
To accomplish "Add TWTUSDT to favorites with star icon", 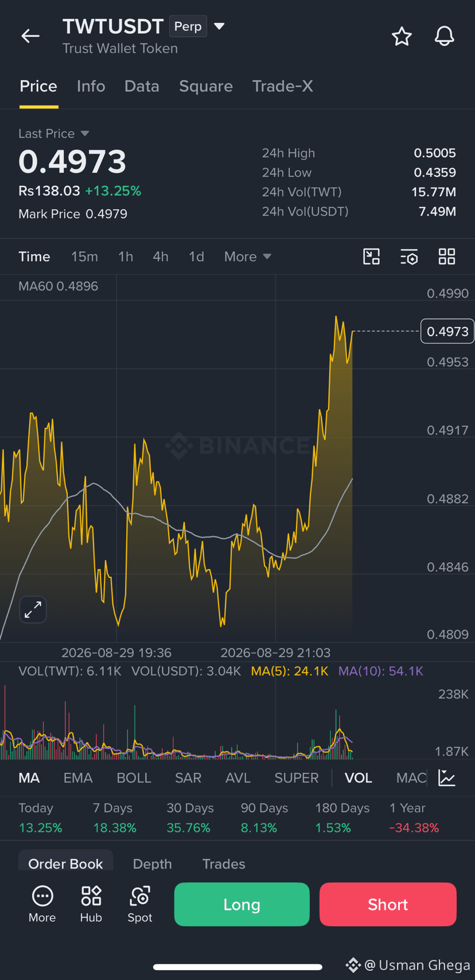I will coord(402,36).
